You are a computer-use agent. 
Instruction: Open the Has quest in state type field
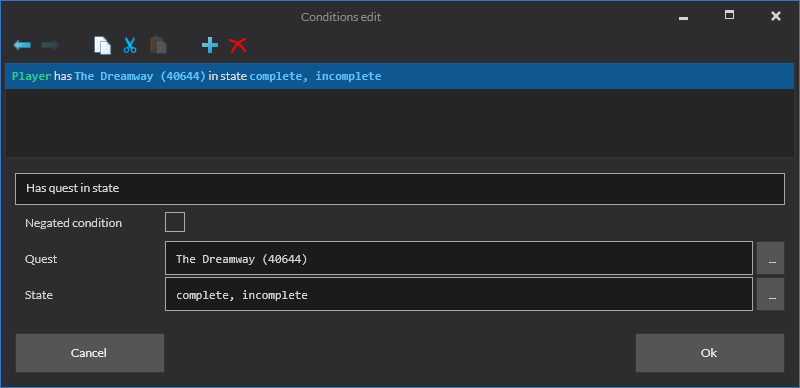399,189
